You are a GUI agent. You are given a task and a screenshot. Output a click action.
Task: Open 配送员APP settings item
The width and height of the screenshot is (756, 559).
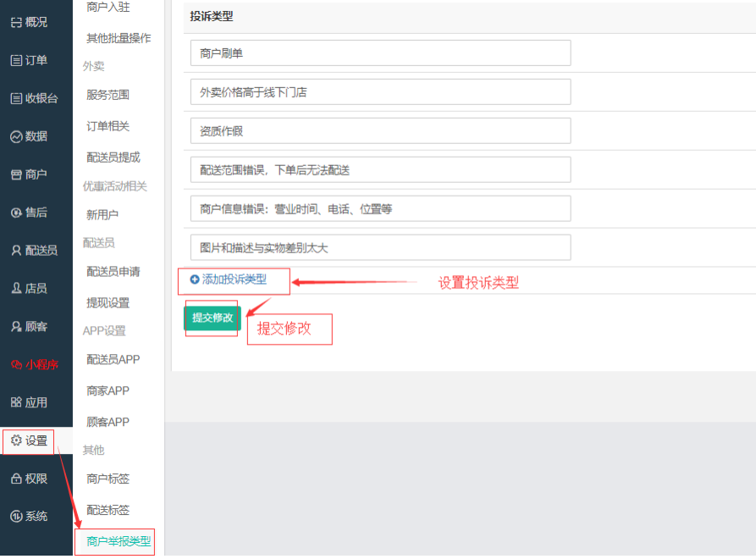pyautogui.click(x=113, y=359)
